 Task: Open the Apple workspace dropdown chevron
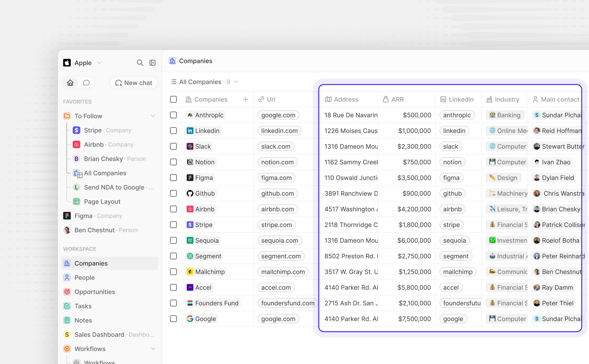click(x=100, y=63)
